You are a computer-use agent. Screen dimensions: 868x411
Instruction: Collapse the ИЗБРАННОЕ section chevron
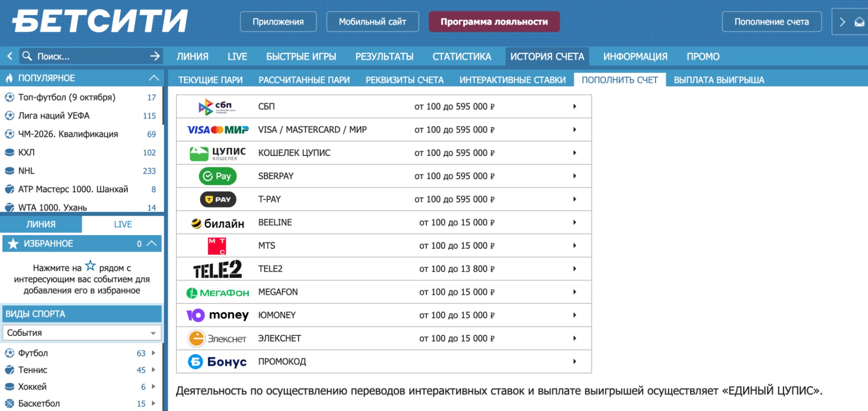pyautogui.click(x=152, y=243)
